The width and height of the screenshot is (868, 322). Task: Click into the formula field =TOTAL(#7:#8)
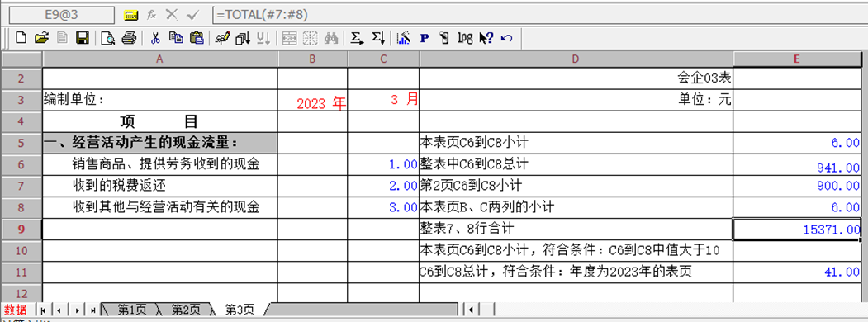(x=540, y=15)
